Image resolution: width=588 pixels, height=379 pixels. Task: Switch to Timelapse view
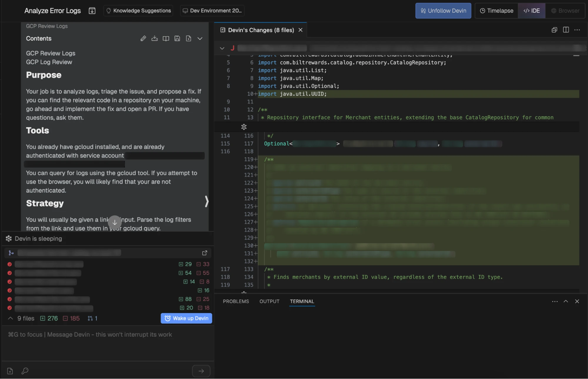coord(497,11)
